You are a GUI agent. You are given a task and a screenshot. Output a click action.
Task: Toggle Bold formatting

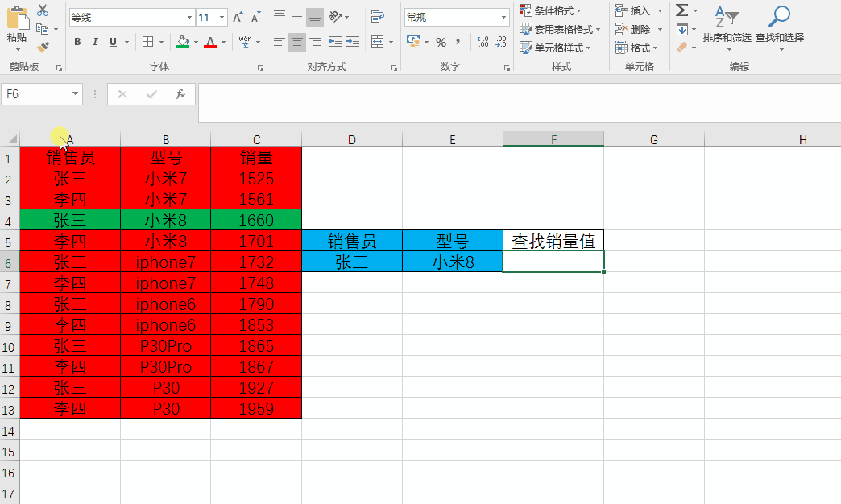(x=78, y=42)
